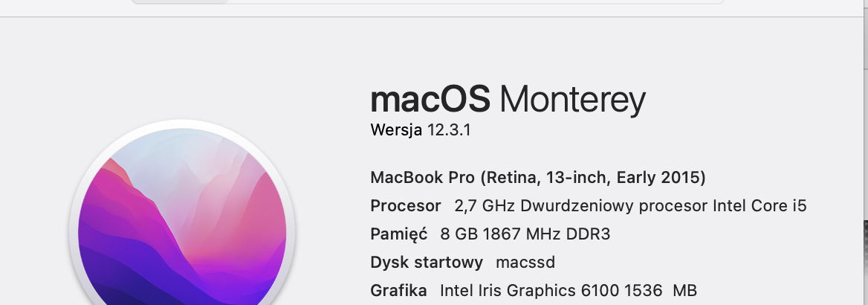Click the "Monterey" word in the heading
Viewport: 868px width, 305px height.
point(573,100)
